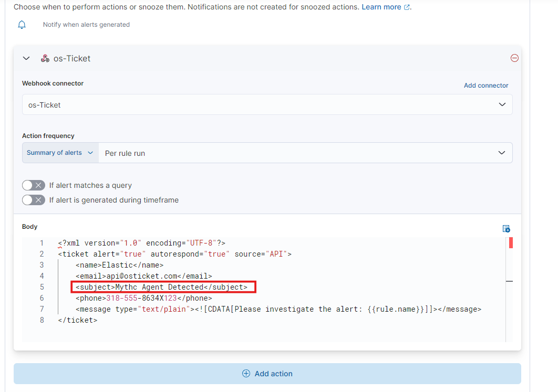Image resolution: width=558 pixels, height=392 pixels.
Task: Remove the os-Ticket action with the red minus icon
Action: [x=514, y=58]
